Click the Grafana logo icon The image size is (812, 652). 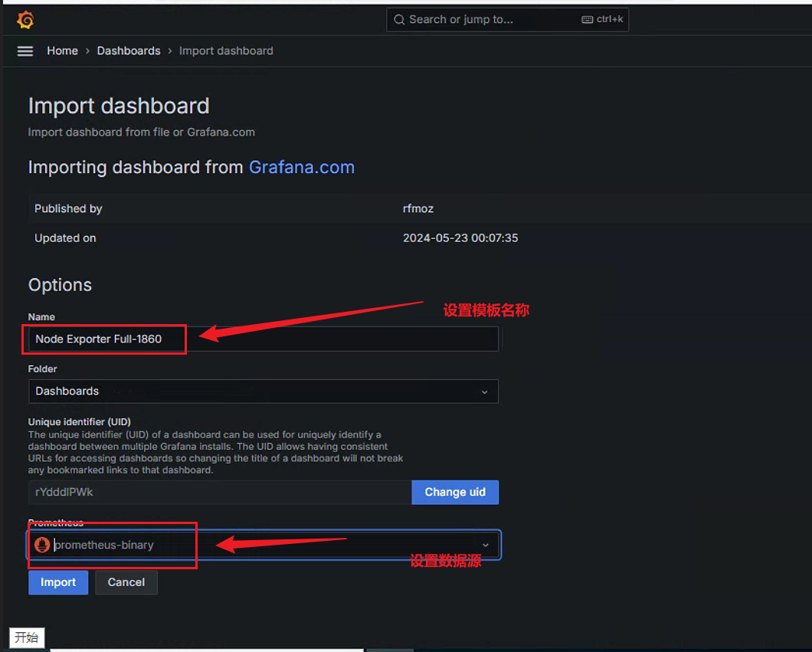(25, 20)
